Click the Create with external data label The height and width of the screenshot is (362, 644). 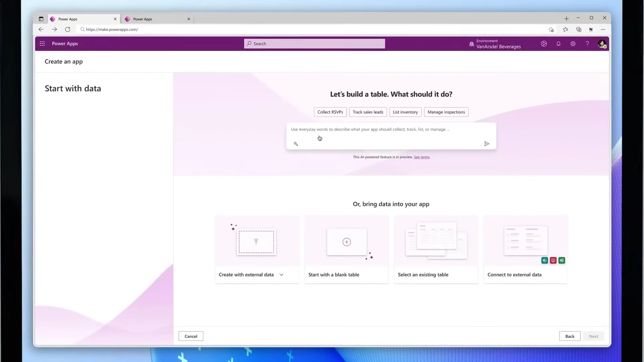click(246, 275)
